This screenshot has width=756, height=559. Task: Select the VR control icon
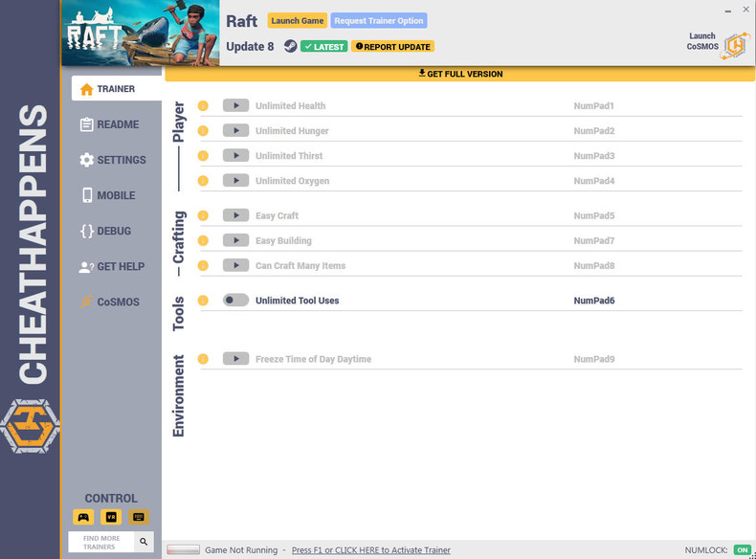111,517
